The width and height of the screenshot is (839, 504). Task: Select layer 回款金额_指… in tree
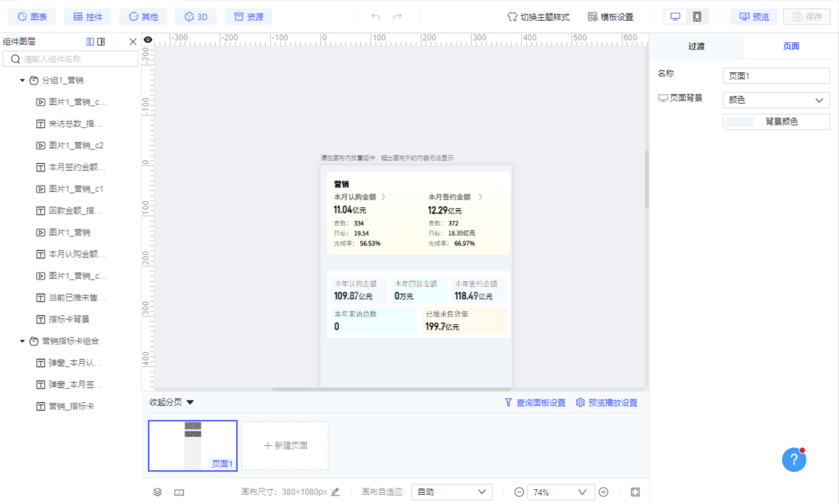click(x=75, y=211)
